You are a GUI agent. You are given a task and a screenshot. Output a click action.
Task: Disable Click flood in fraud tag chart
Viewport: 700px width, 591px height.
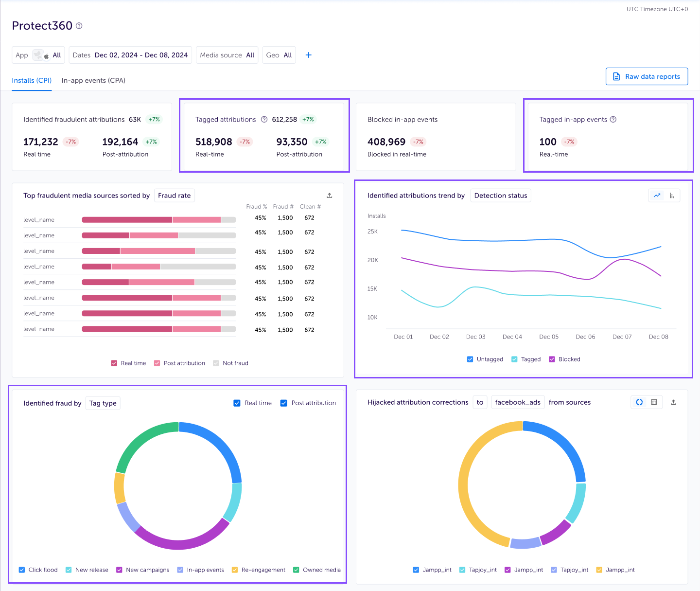[x=22, y=570]
